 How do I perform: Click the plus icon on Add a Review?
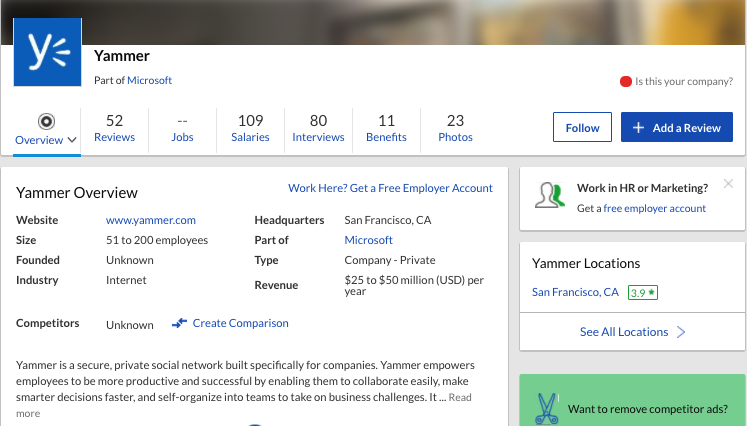(x=638, y=128)
